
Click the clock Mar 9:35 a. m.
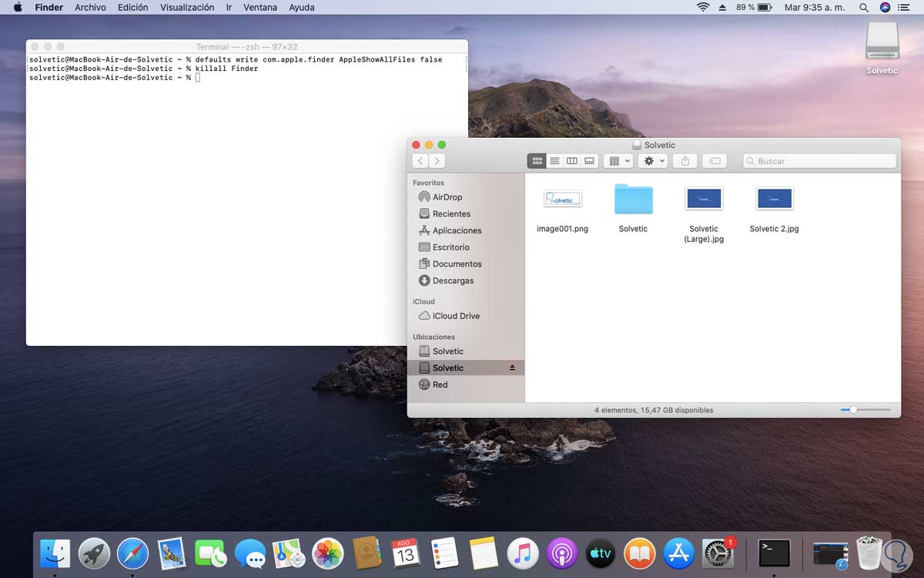tap(815, 7)
